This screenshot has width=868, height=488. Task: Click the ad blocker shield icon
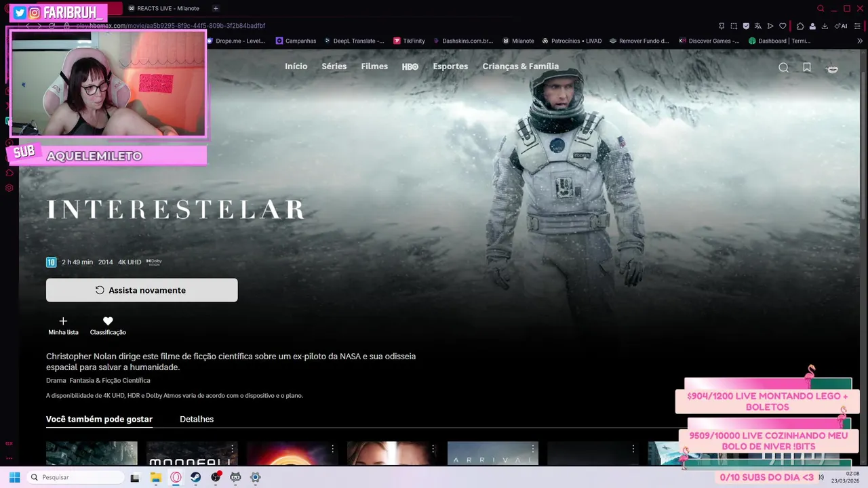(x=746, y=26)
